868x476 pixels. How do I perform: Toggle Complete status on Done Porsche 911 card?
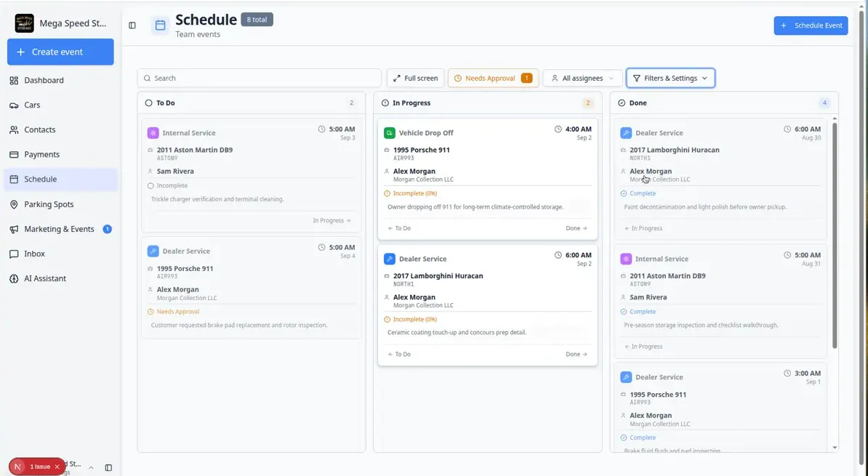coord(638,437)
